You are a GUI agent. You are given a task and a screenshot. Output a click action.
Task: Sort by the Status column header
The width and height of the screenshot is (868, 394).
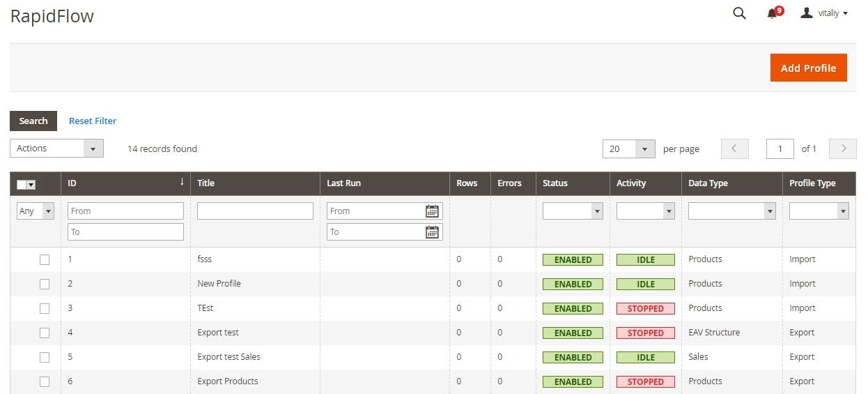(573, 183)
